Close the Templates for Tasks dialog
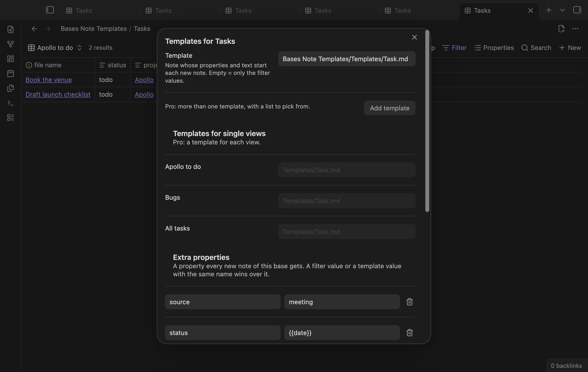 [x=415, y=37]
